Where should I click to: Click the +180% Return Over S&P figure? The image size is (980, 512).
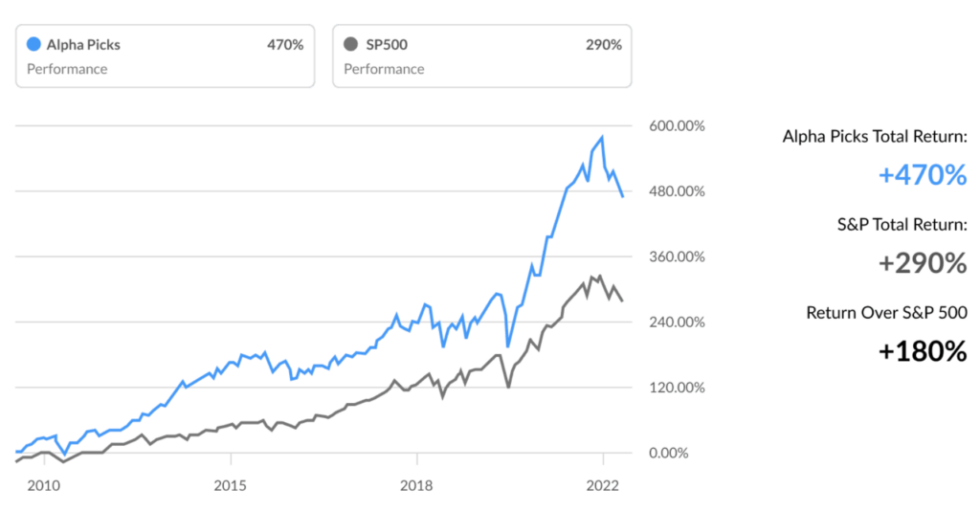(923, 351)
